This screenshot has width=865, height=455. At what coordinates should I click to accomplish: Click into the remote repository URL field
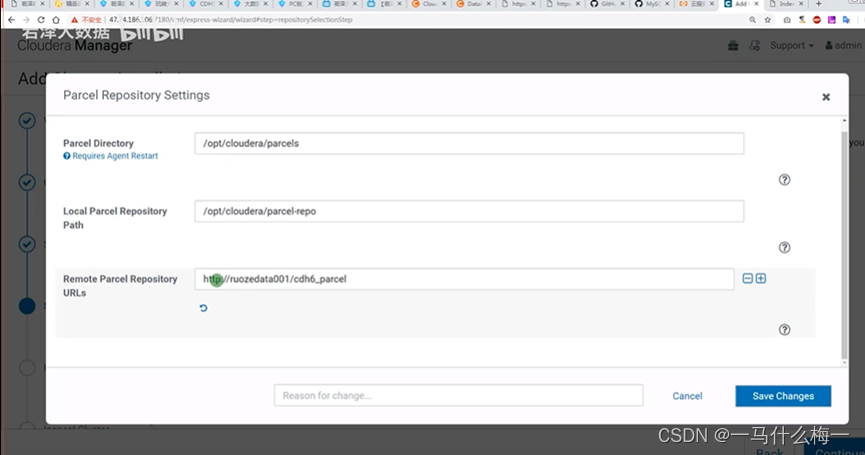coord(464,279)
